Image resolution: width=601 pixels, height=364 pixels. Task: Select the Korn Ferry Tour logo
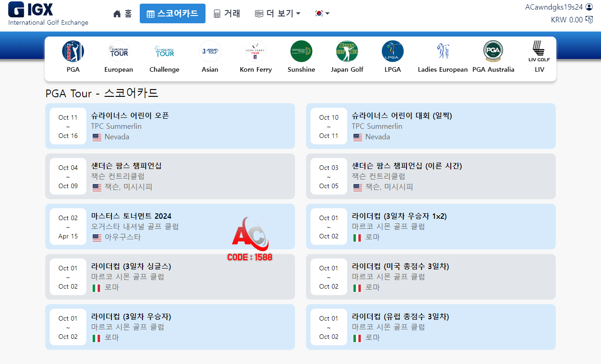coord(256,51)
